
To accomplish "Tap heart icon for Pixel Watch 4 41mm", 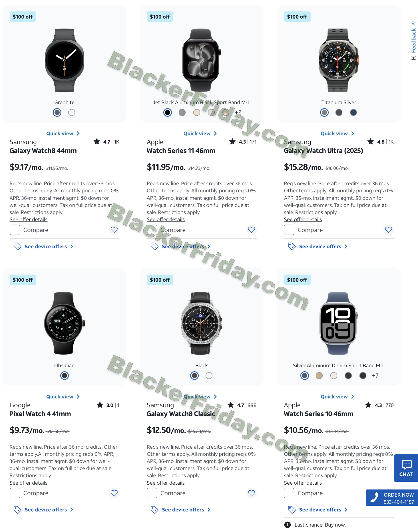I will click(114, 493).
